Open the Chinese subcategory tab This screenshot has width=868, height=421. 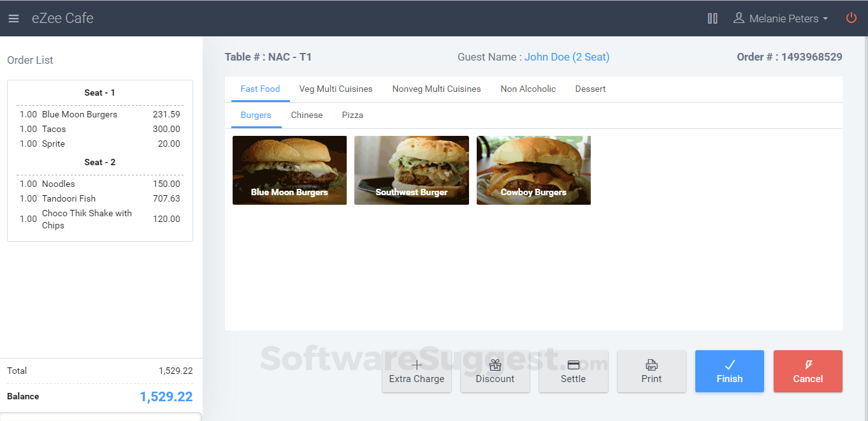click(307, 115)
